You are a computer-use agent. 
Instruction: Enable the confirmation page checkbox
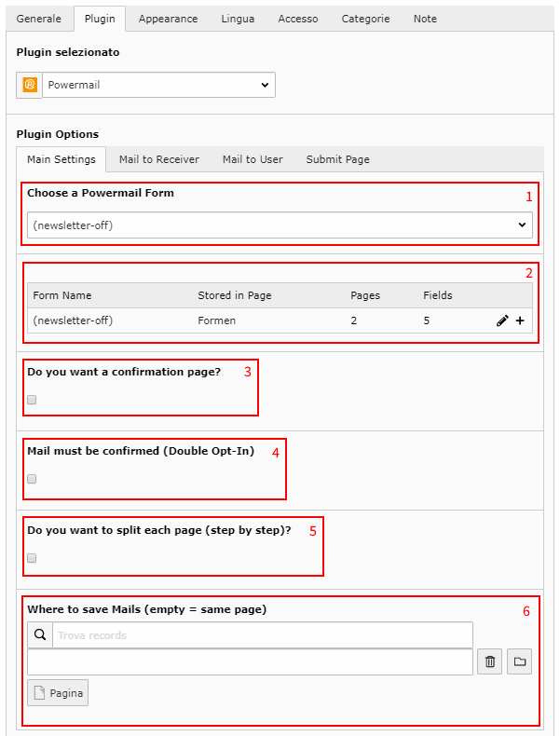click(32, 400)
